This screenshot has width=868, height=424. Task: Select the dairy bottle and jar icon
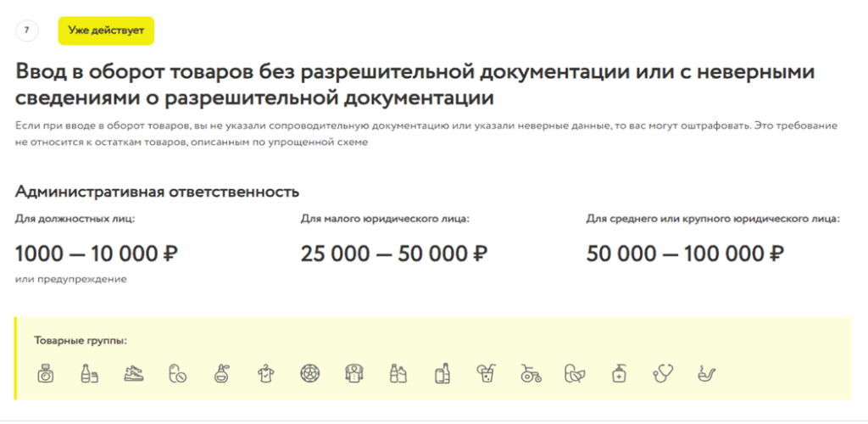pos(90,373)
